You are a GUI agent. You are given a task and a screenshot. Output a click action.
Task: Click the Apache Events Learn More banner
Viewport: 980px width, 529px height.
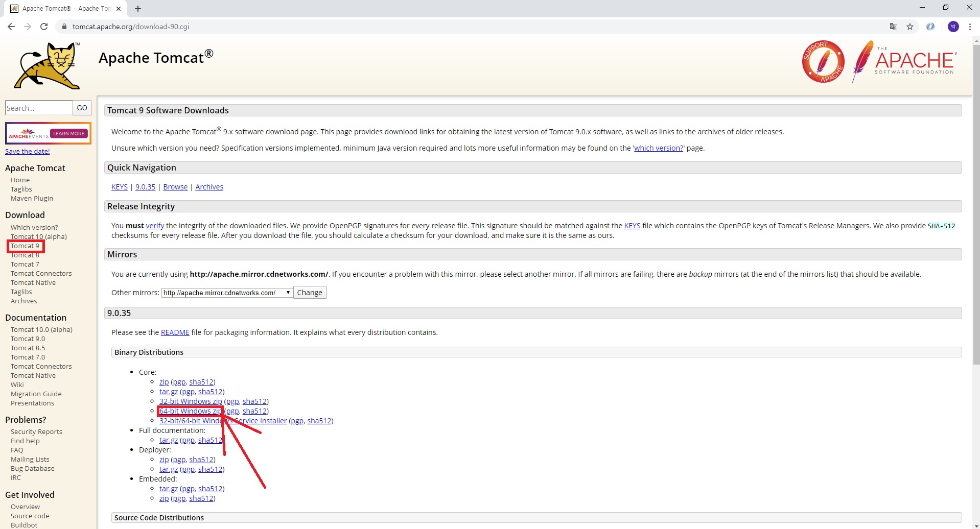(48, 133)
